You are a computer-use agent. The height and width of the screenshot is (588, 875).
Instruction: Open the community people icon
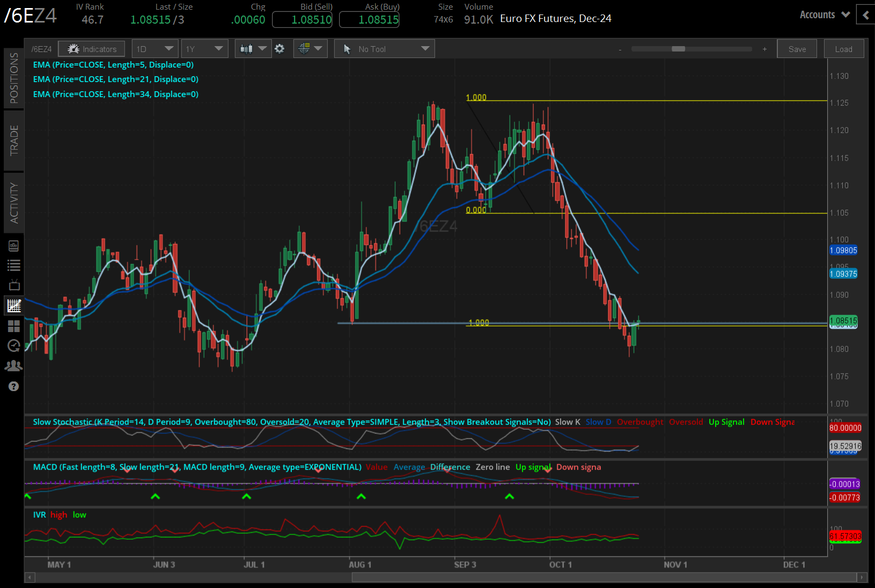click(14, 366)
